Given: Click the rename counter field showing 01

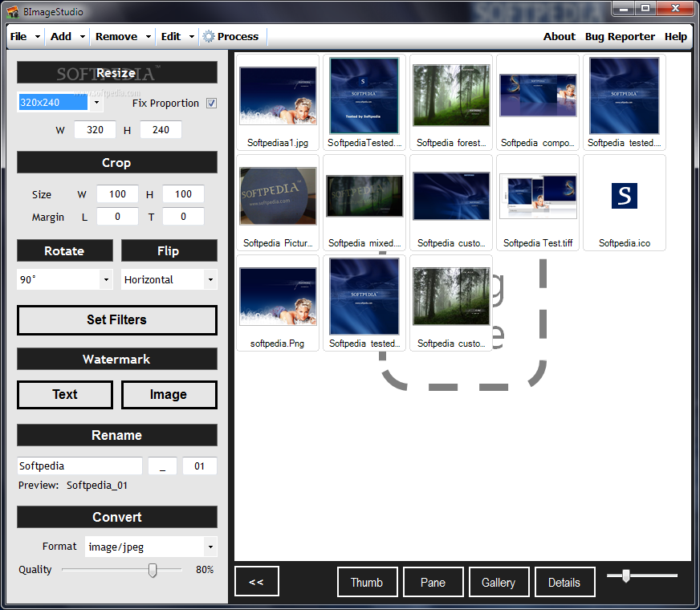Looking at the screenshot, I should pyautogui.click(x=200, y=466).
